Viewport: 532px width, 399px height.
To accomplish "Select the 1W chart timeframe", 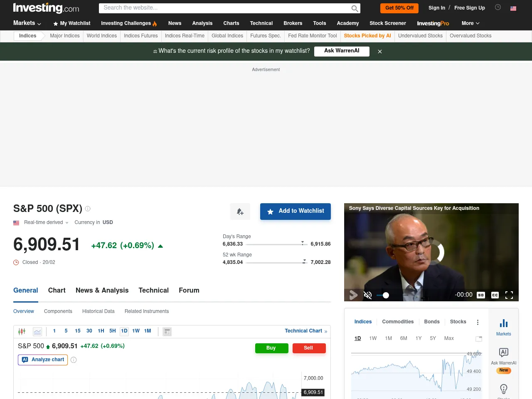I will [x=135, y=331].
